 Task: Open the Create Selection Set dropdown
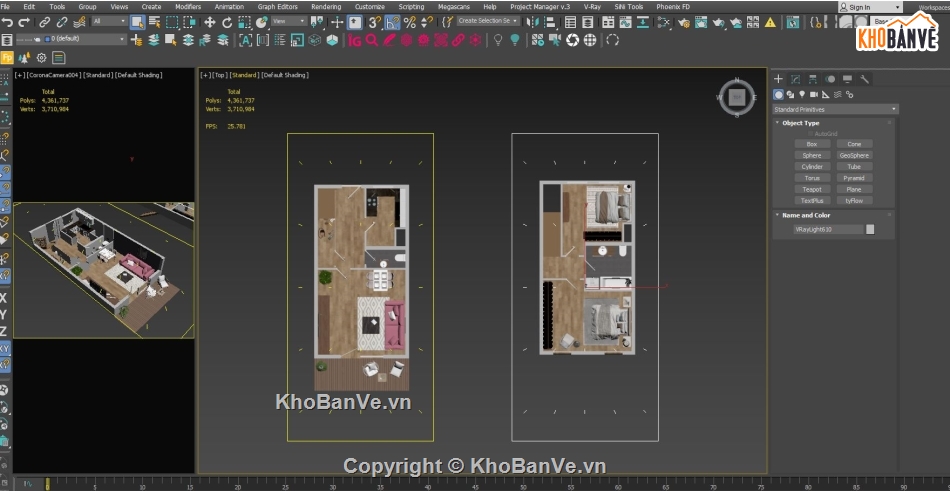pos(488,21)
